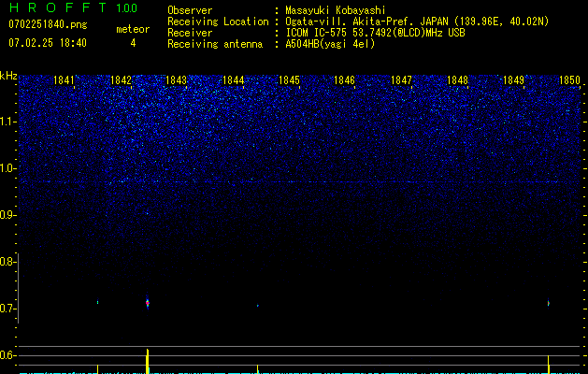Click the 0.6 kHz frequency axis label
The height and width of the screenshot is (374, 588).
coord(7,355)
